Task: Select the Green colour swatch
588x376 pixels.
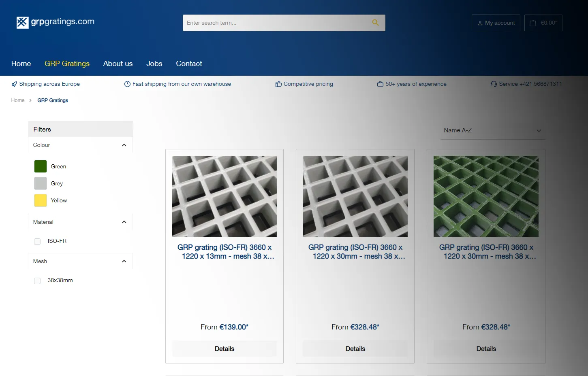Action: (40, 166)
